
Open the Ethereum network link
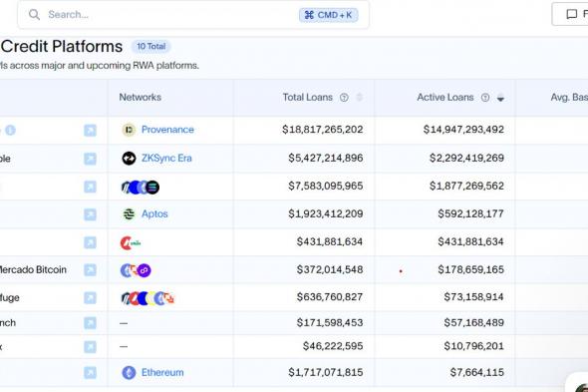tap(162, 372)
